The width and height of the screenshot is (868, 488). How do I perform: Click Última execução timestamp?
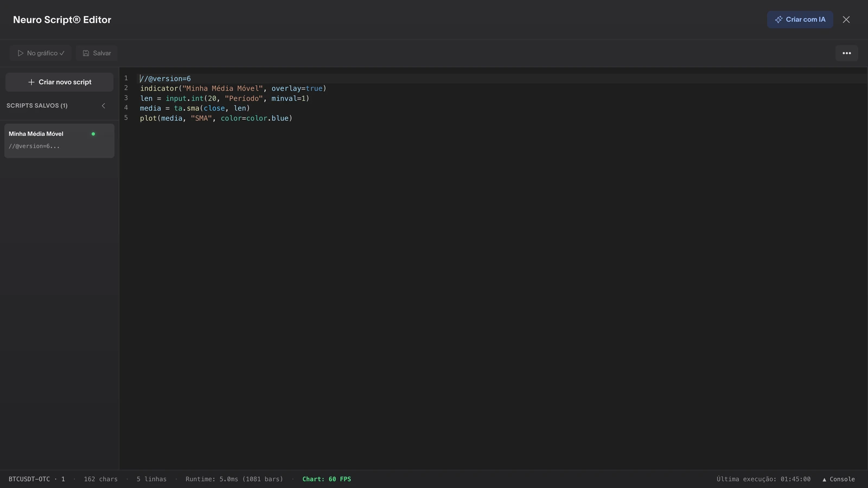tap(763, 479)
